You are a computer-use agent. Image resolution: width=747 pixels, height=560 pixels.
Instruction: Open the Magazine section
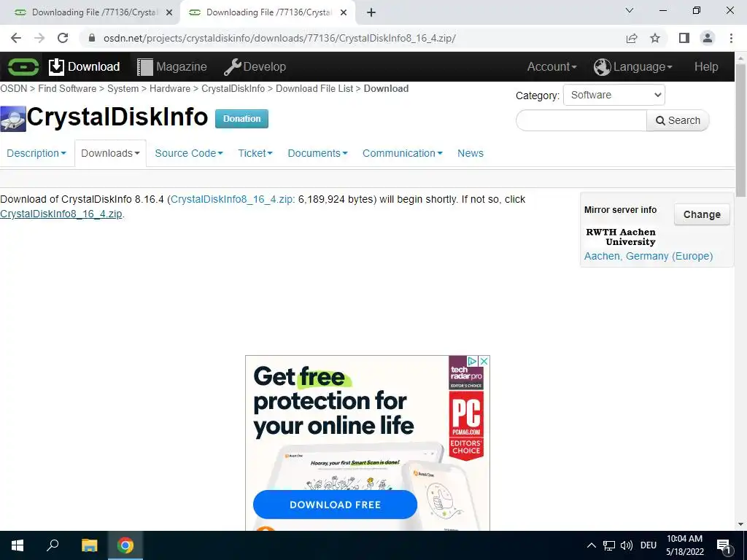(172, 66)
